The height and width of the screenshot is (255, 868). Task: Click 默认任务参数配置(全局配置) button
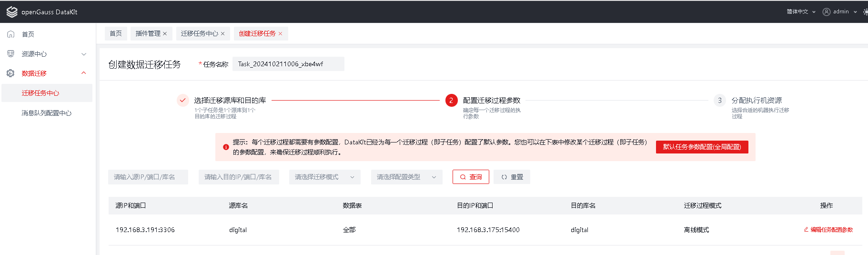(x=702, y=147)
